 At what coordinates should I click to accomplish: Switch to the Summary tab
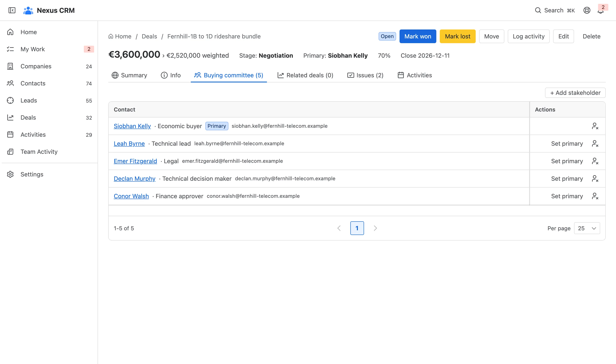tap(129, 75)
